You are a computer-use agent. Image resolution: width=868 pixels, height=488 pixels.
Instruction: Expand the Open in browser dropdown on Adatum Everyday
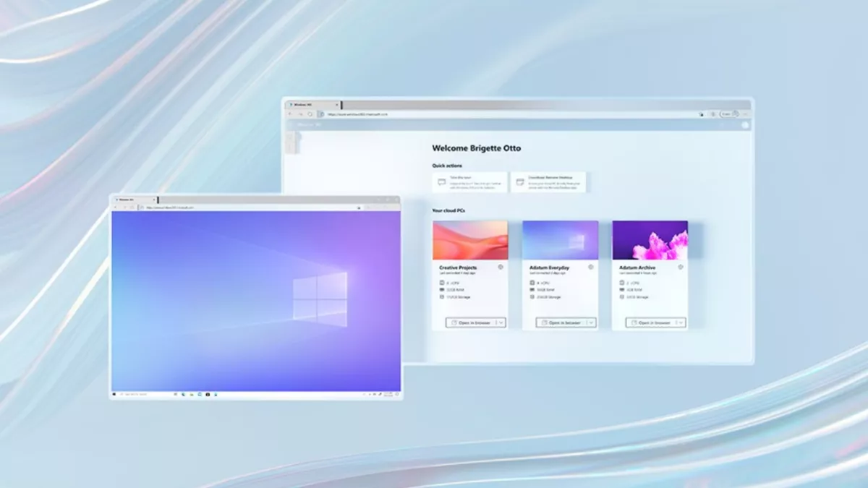click(x=591, y=322)
